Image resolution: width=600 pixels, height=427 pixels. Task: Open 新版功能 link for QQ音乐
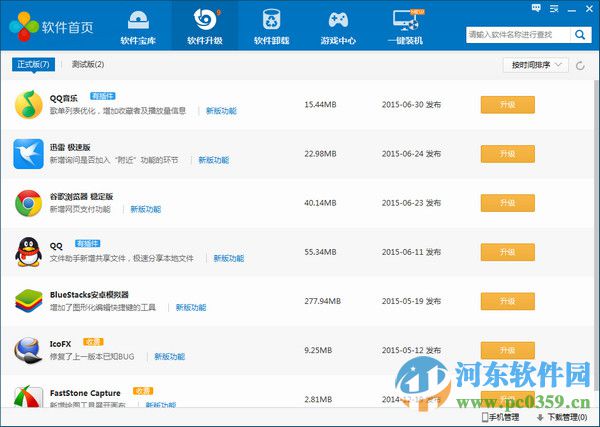click(221, 111)
